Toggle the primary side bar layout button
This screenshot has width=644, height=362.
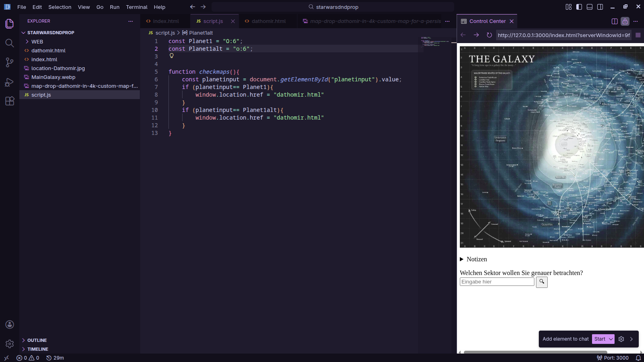[579, 7]
